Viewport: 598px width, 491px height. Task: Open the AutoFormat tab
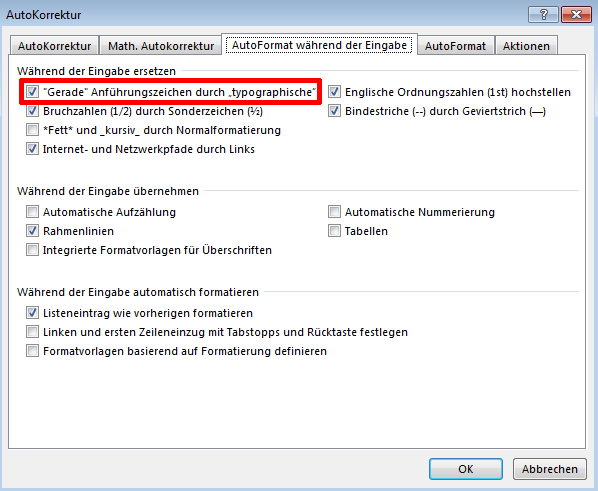(x=455, y=46)
